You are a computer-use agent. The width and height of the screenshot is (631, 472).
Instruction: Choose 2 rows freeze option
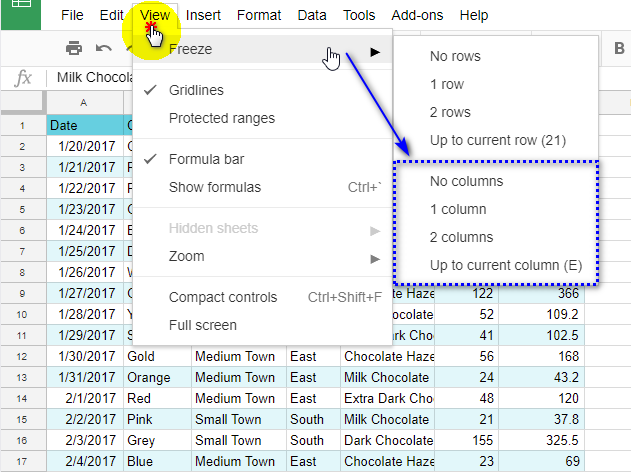point(496,112)
